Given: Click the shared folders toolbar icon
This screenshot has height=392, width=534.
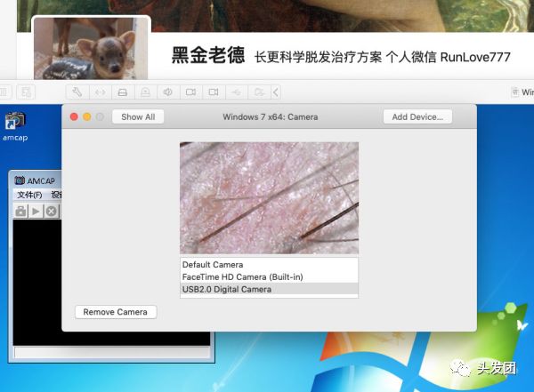Looking at the screenshot, I should point(259,92).
